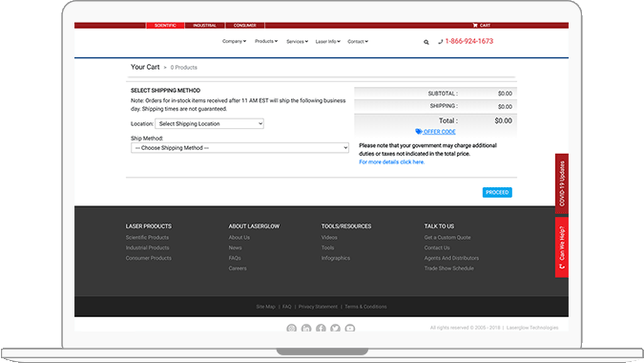The height and width of the screenshot is (363, 644).
Task: Open the News footer link
Action: (x=235, y=248)
